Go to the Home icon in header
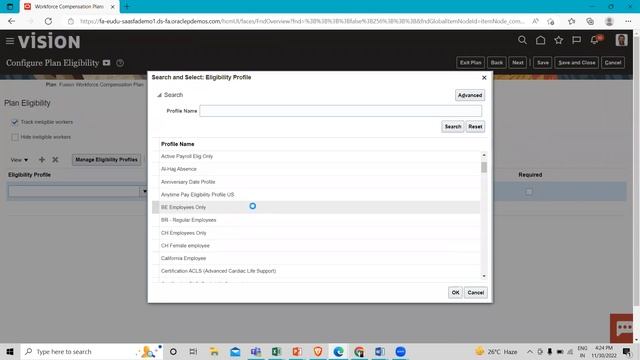The image size is (640, 360). pos(540,40)
